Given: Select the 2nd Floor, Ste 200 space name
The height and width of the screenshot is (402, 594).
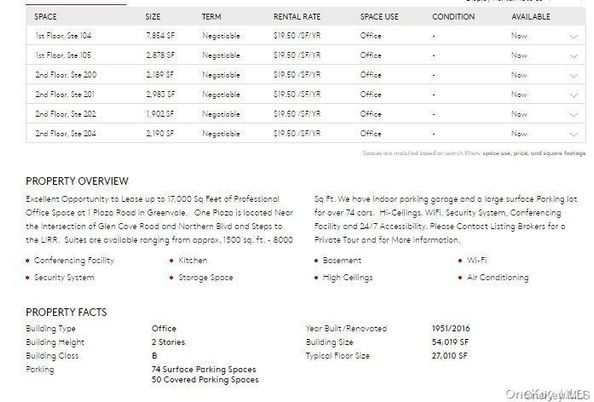Looking at the screenshot, I should click(x=66, y=75).
